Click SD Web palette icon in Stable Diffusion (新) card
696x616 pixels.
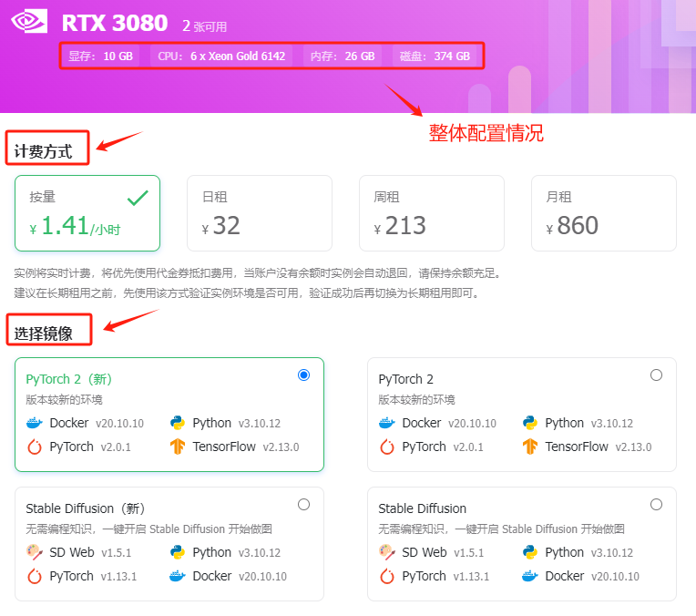tap(35, 552)
